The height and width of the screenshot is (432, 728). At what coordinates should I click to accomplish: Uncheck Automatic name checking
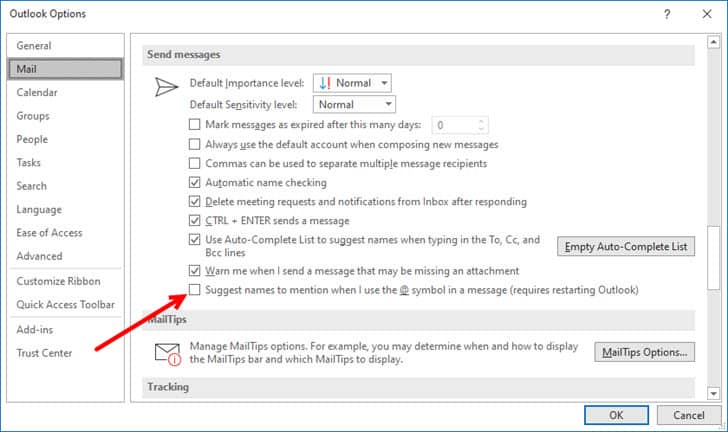click(x=195, y=183)
